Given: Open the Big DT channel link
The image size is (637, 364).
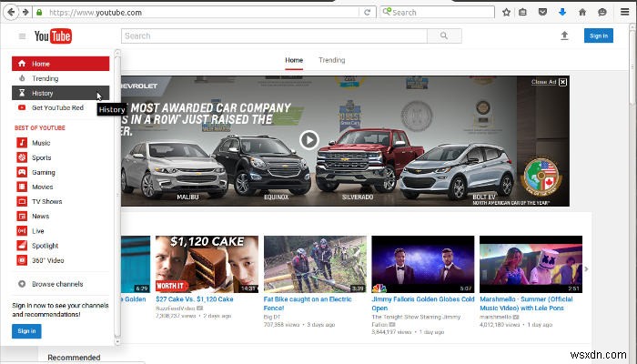Looking at the screenshot, I should 272,317.
